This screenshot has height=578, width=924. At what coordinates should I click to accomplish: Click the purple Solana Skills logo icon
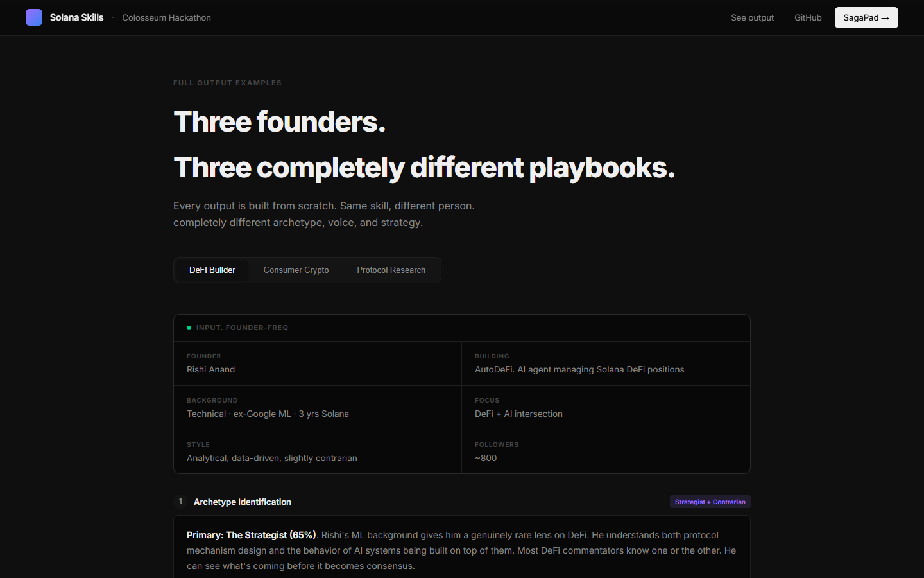(34, 17)
